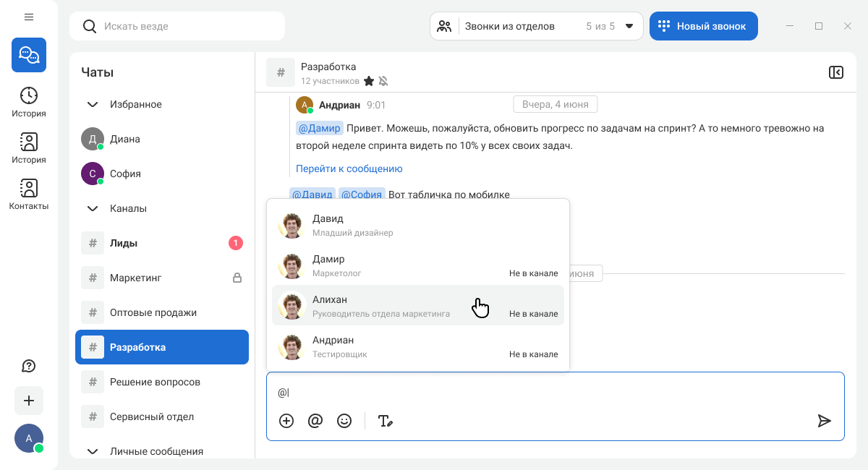This screenshot has width=868, height=470.
Task: Click the Новый звонок button
Action: tap(703, 26)
